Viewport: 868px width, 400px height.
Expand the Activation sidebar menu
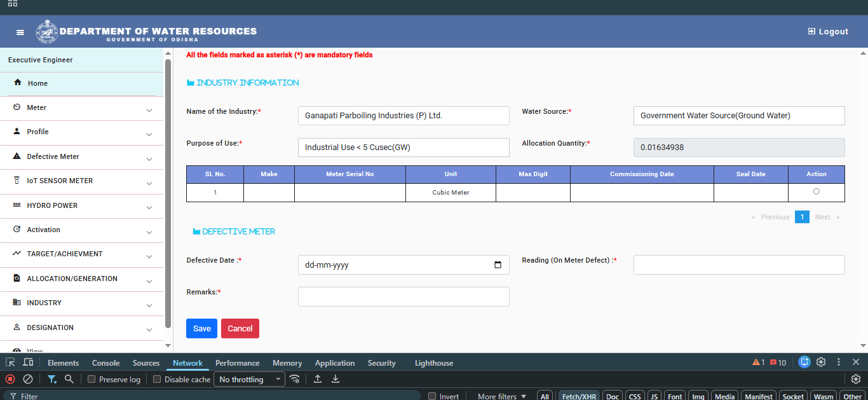tap(82, 230)
